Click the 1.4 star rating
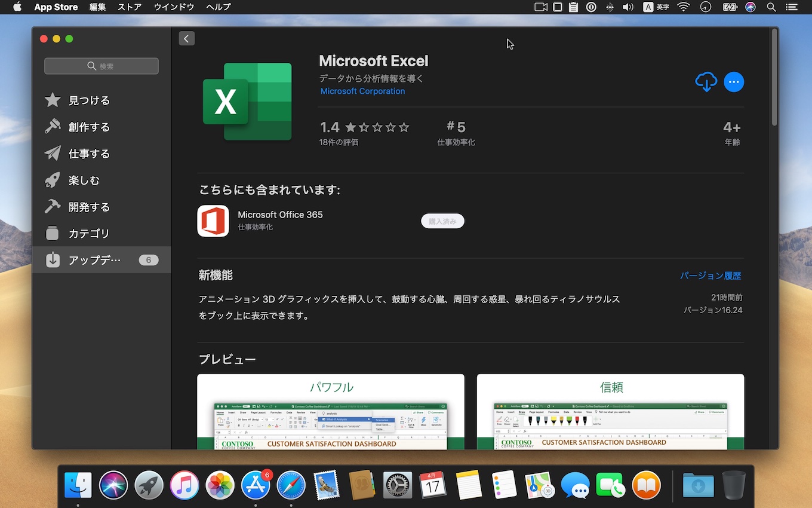 (364, 127)
